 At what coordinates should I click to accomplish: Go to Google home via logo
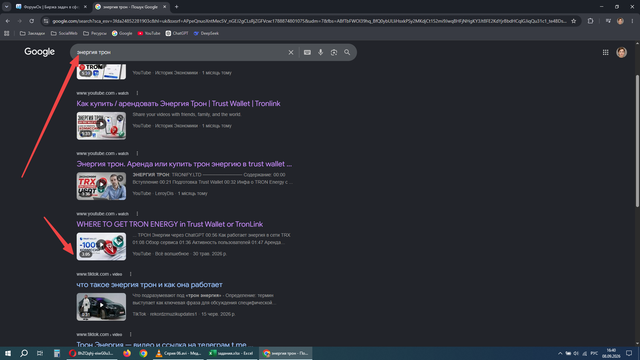[x=39, y=52]
